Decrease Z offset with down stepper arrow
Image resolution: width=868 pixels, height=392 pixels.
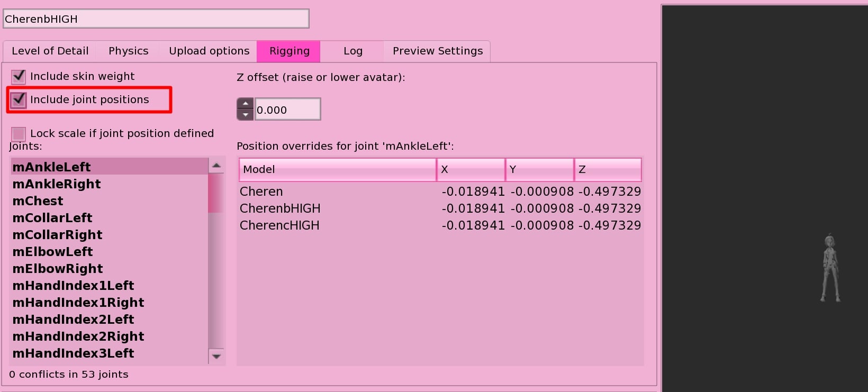[x=245, y=115]
